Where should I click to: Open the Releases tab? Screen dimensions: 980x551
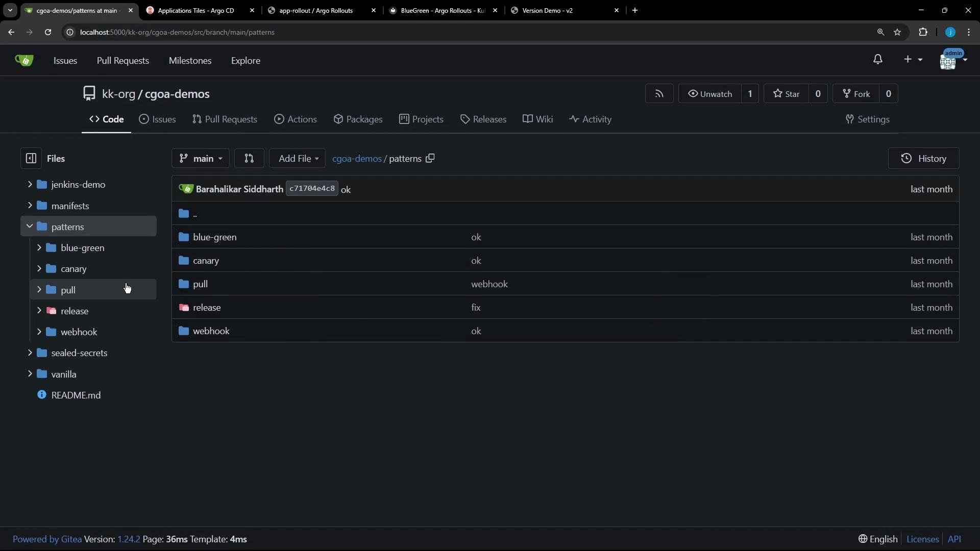click(483, 119)
